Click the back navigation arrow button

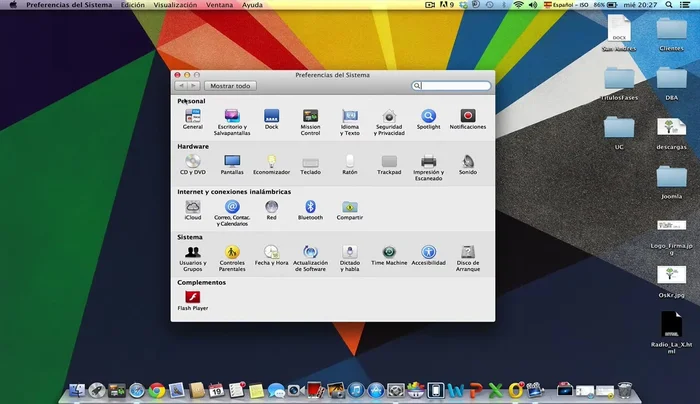(182, 86)
